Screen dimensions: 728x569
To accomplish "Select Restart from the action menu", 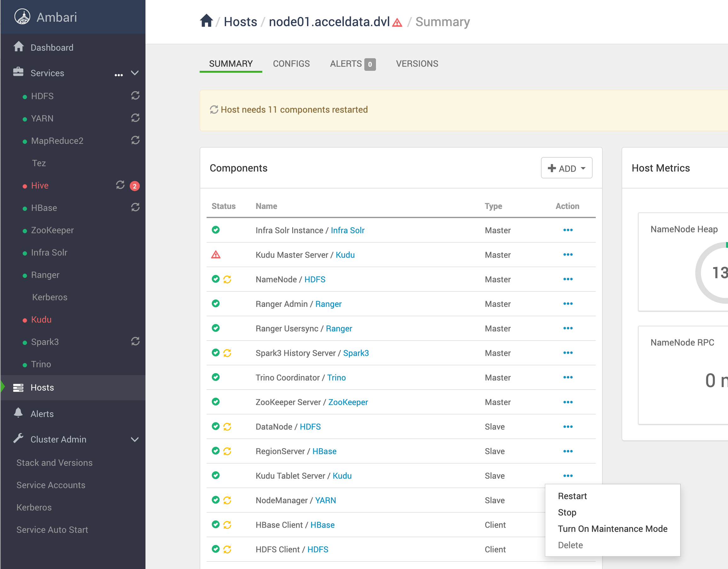I will click(x=572, y=496).
